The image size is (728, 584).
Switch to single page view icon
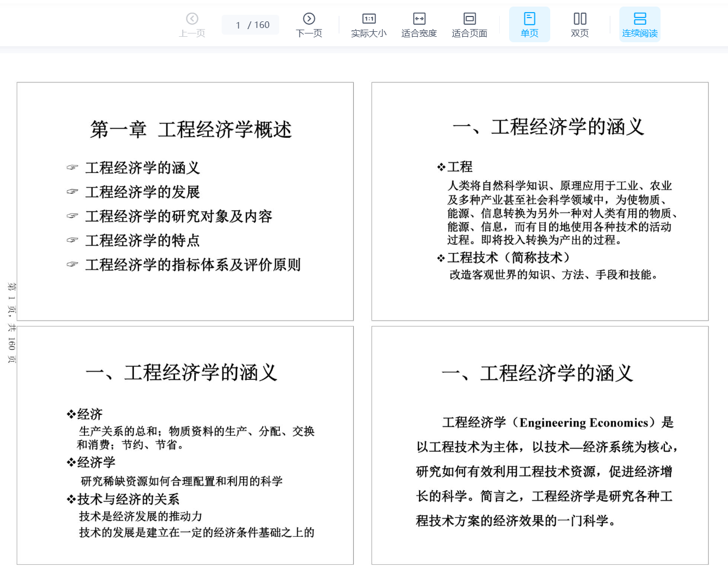(529, 19)
